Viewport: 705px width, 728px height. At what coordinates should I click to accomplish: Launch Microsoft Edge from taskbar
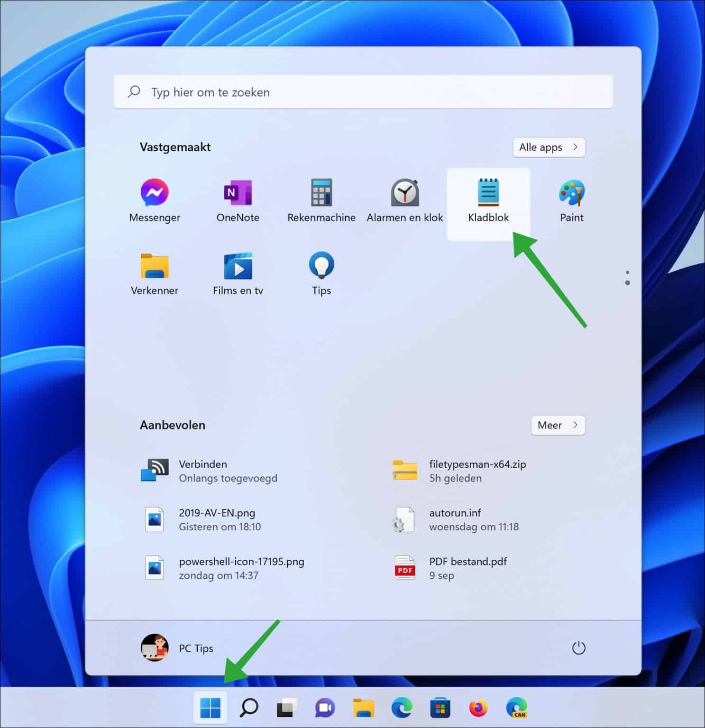(x=402, y=708)
